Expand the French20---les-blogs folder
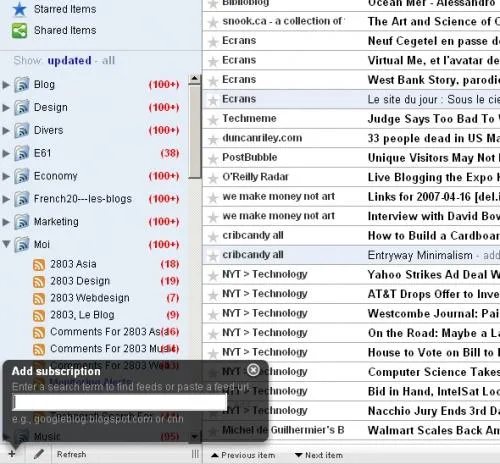 [x=6, y=199]
